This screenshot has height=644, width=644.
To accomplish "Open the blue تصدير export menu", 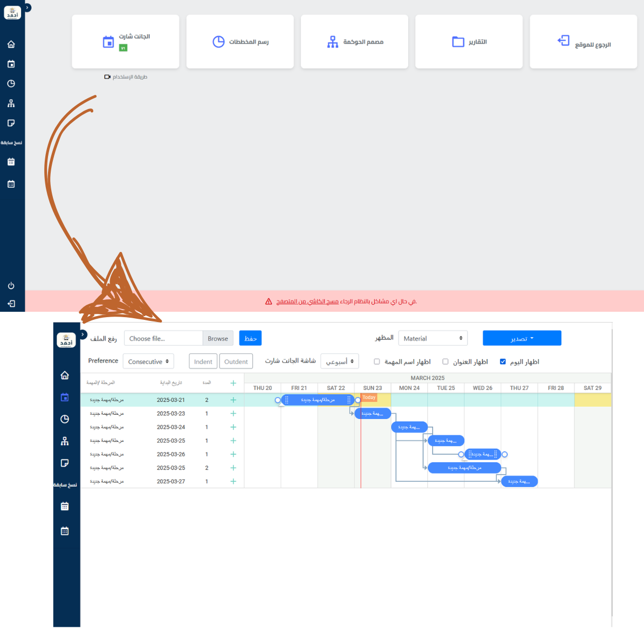I will [x=522, y=338].
